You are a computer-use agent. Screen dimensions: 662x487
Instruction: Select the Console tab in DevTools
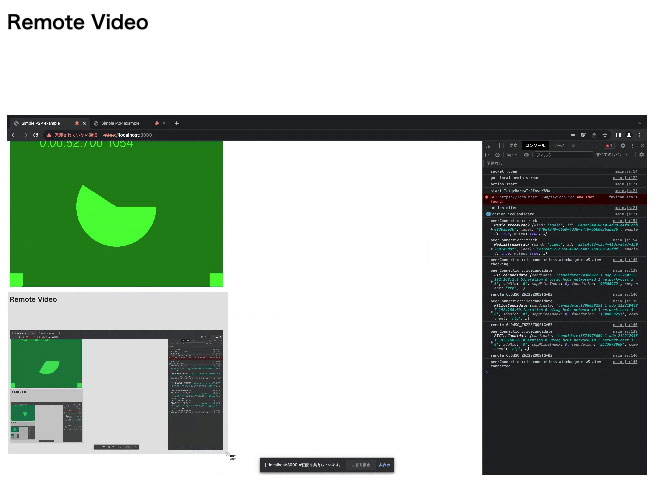[x=536, y=145]
